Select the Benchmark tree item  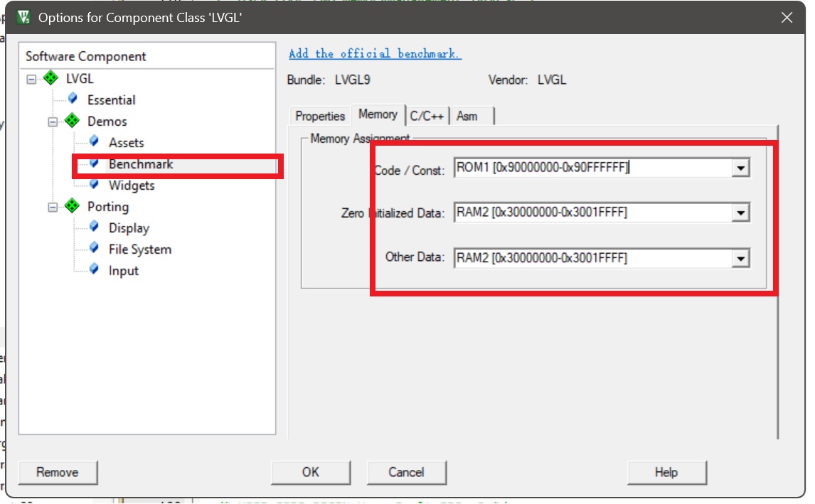click(141, 164)
